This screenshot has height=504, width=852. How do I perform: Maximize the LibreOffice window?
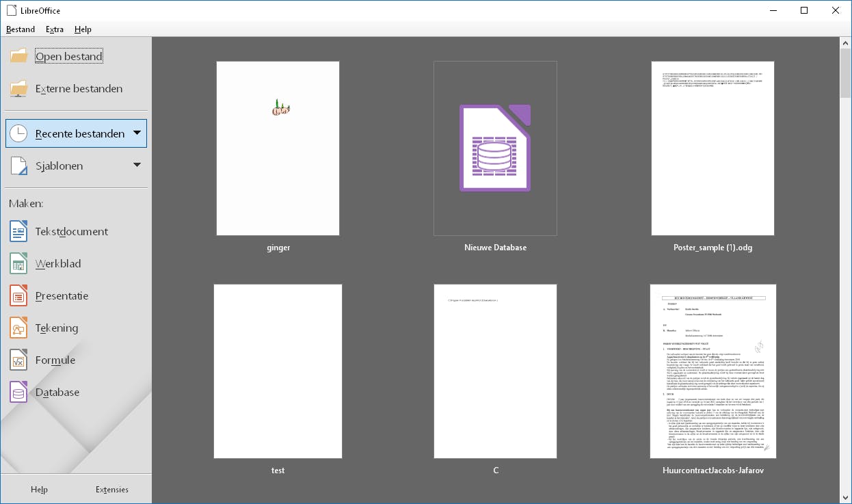[804, 10]
